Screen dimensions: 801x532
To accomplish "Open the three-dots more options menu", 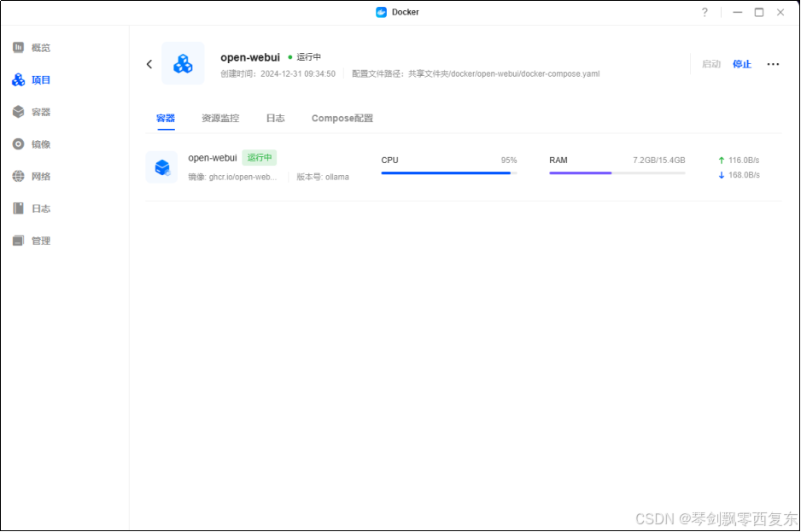I will click(773, 64).
